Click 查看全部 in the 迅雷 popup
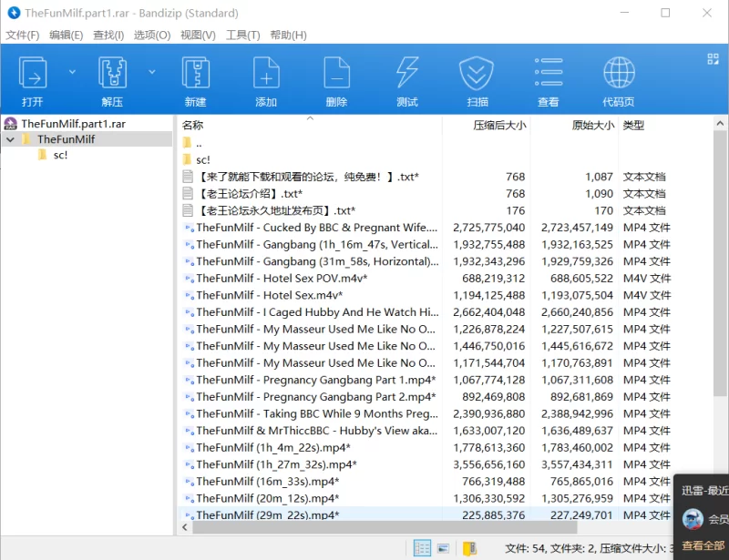 pyautogui.click(x=703, y=545)
